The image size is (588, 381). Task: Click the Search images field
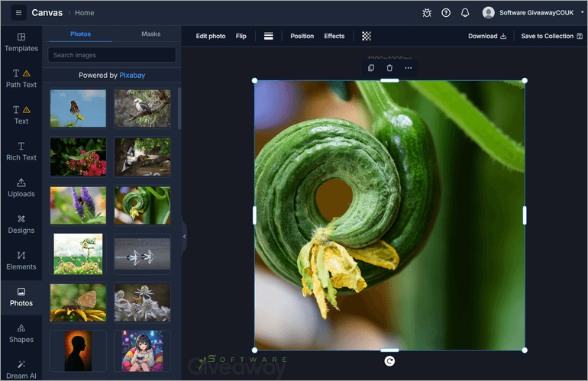point(111,55)
